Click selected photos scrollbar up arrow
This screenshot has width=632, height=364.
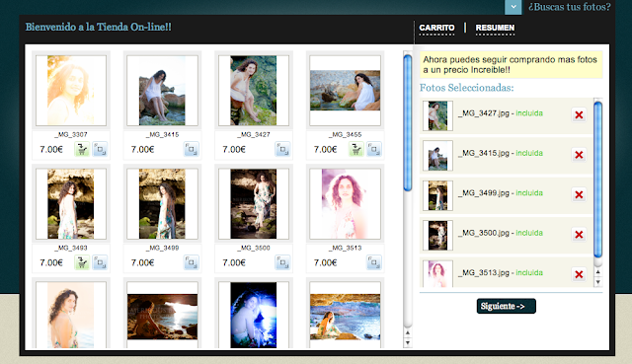(x=598, y=272)
